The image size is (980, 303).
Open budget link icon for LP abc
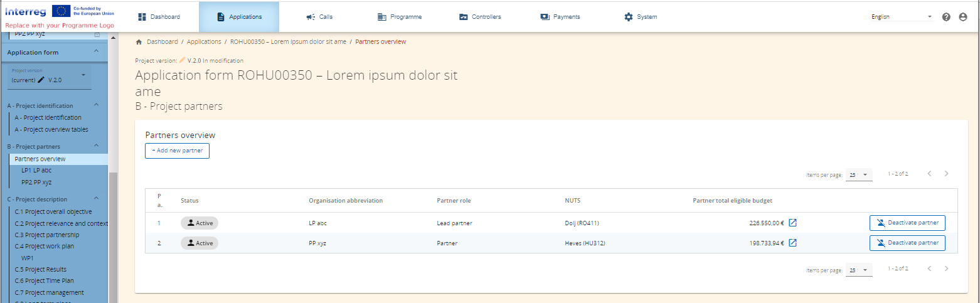click(x=792, y=223)
